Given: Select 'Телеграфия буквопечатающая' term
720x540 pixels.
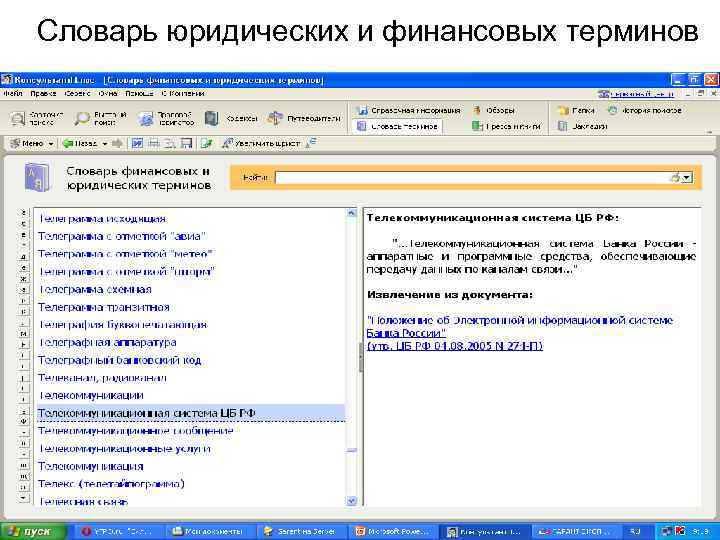Looking at the screenshot, I should pos(123,325).
